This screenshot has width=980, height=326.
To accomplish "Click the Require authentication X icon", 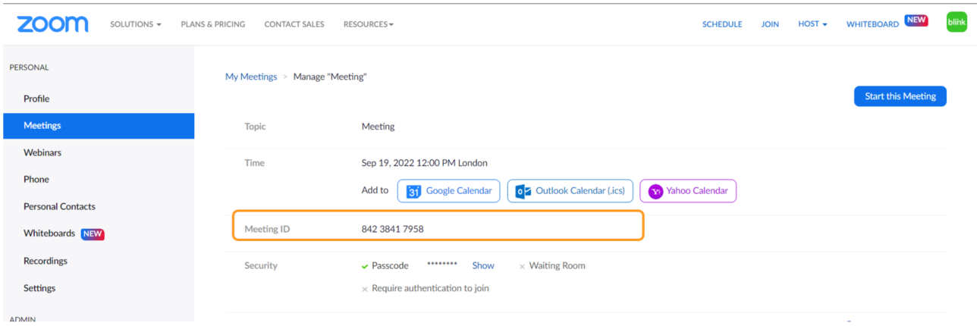I will [x=365, y=289].
